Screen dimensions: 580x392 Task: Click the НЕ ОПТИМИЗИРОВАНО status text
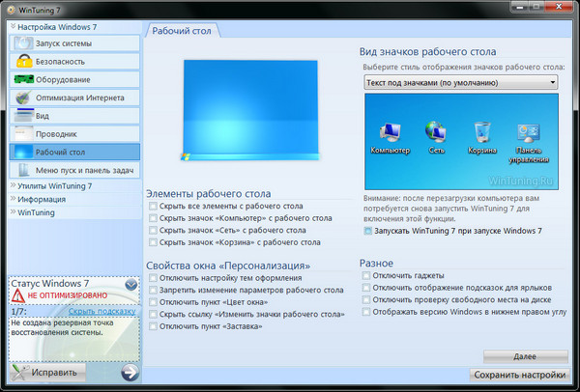(x=68, y=295)
